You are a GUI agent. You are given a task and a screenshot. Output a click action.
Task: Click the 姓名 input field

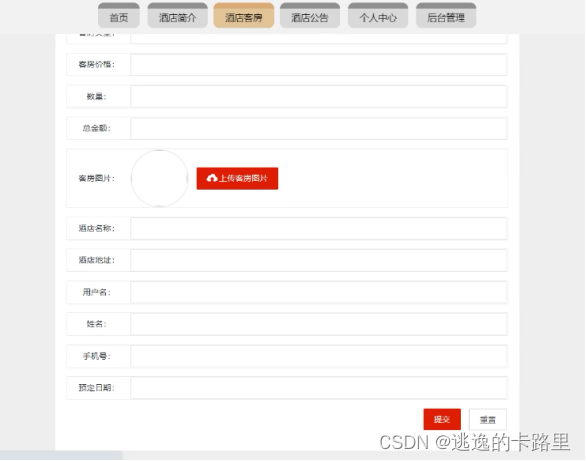[319, 324]
